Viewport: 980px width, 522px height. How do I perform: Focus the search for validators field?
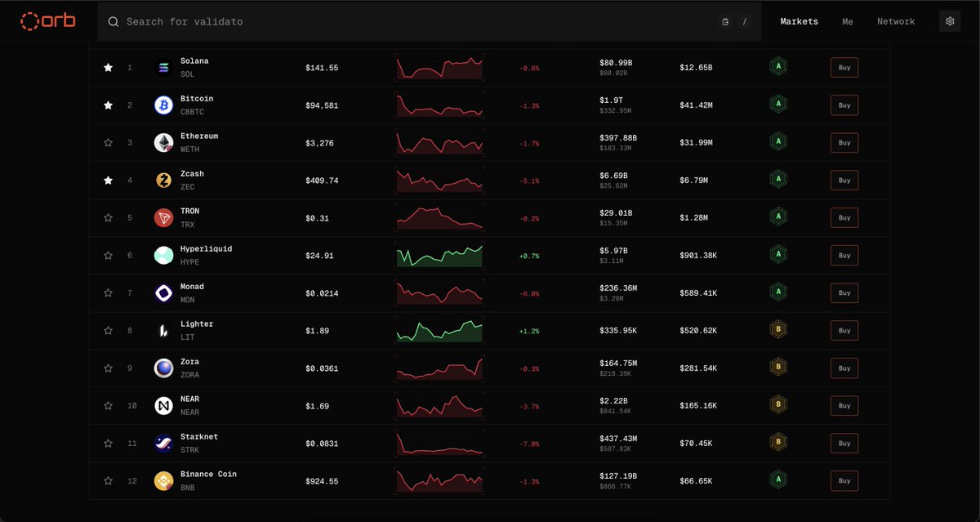pos(429,22)
